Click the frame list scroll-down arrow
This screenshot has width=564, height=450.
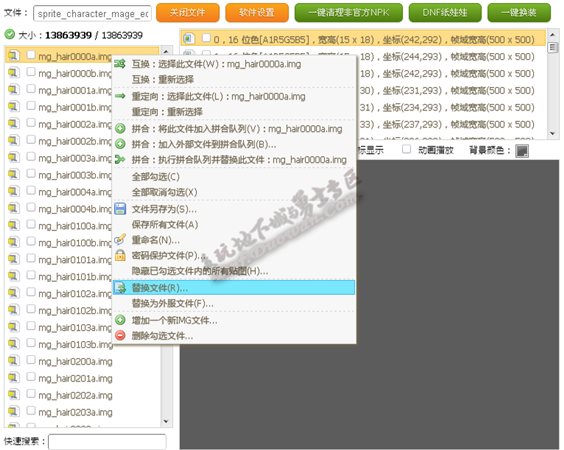point(552,133)
